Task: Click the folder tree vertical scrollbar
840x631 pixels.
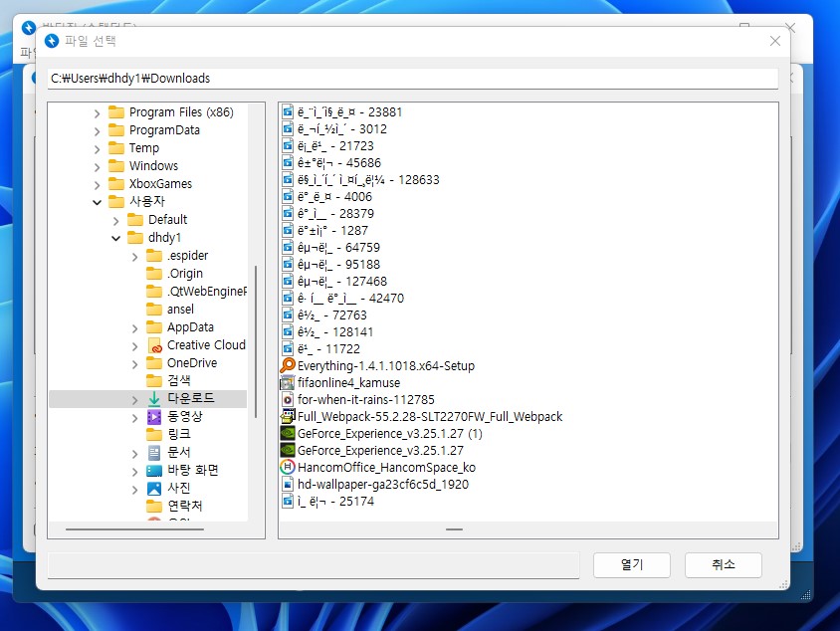Action: (x=256, y=341)
